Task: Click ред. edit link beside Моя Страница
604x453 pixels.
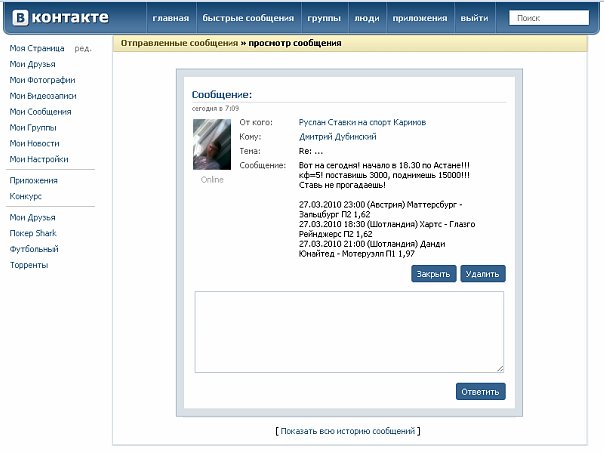Action: tap(82, 48)
